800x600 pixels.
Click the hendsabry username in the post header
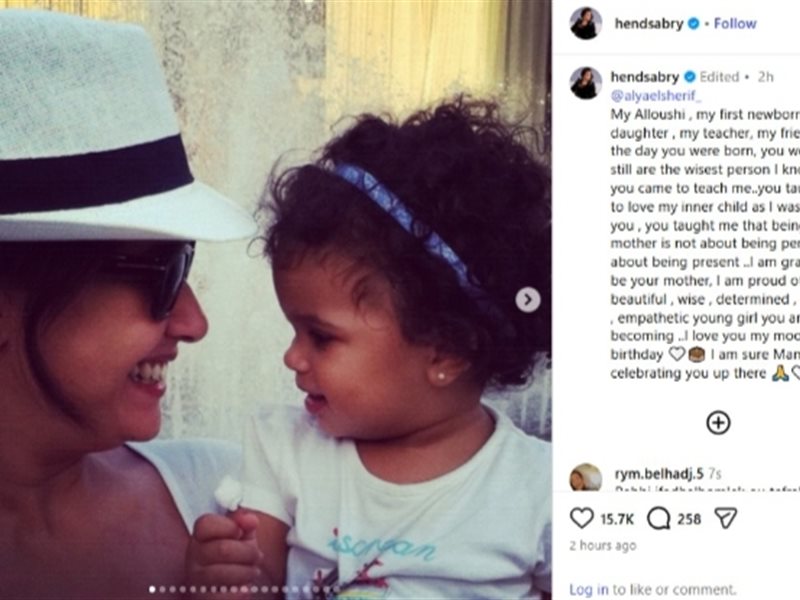pyautogui.click(x=648, y=23)
